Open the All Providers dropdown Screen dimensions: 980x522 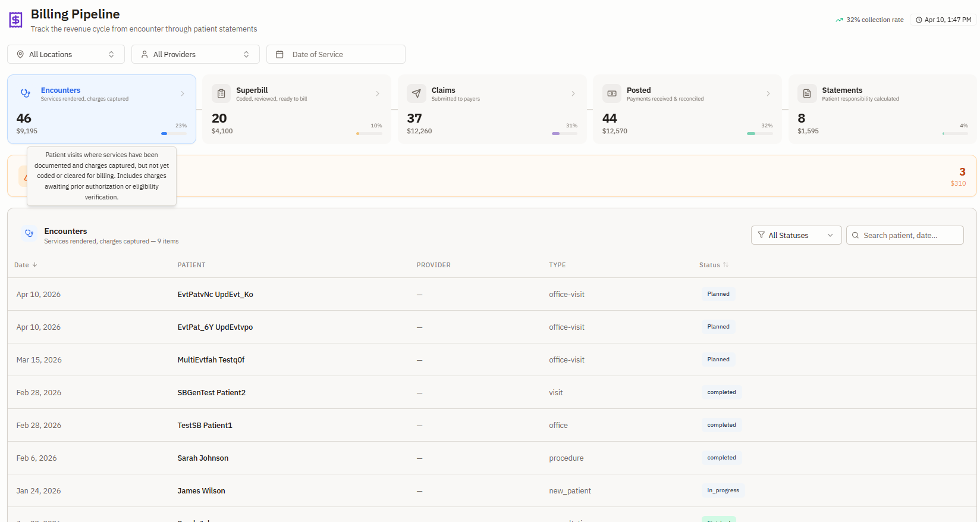(x=196, y=54)
